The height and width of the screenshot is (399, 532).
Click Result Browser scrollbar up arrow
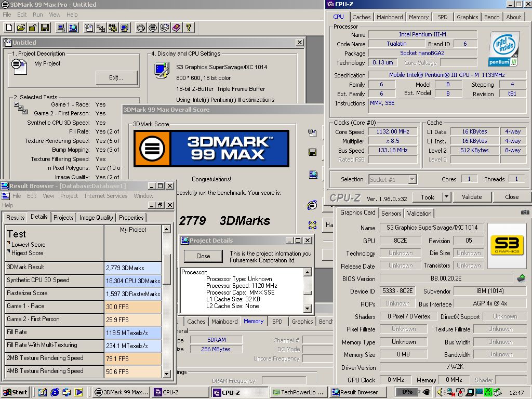coord(166,229)
